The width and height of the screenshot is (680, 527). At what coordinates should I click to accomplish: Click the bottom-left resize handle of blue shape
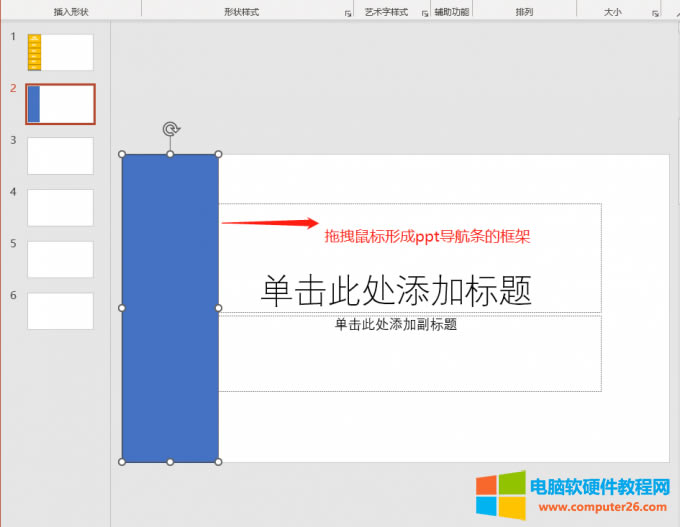[x=122, y=461]
